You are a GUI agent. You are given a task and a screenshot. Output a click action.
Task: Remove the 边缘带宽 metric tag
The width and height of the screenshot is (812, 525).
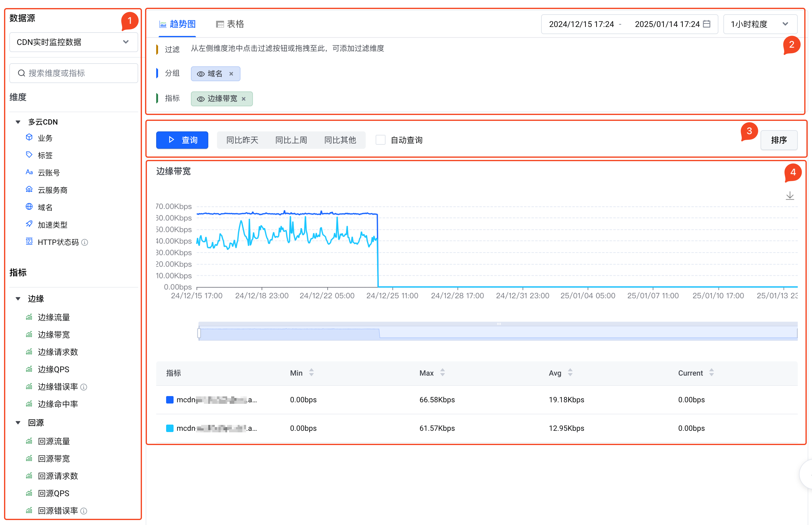coord(244,99)
